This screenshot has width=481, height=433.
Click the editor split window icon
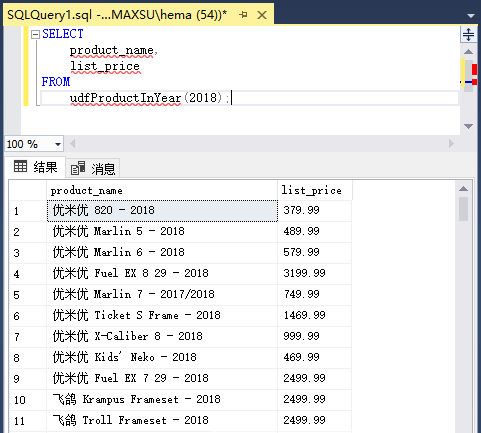pyautogui.click(x=468, y=34)
